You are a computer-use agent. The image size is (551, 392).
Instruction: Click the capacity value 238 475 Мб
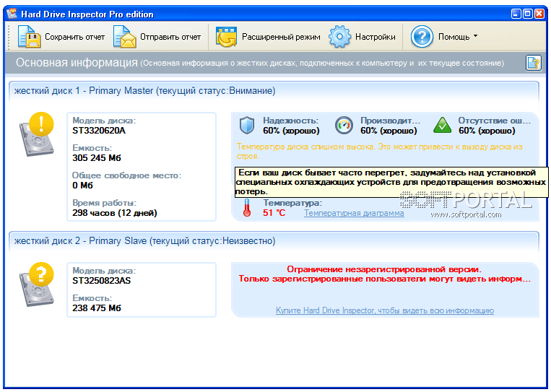pos(97,308)
